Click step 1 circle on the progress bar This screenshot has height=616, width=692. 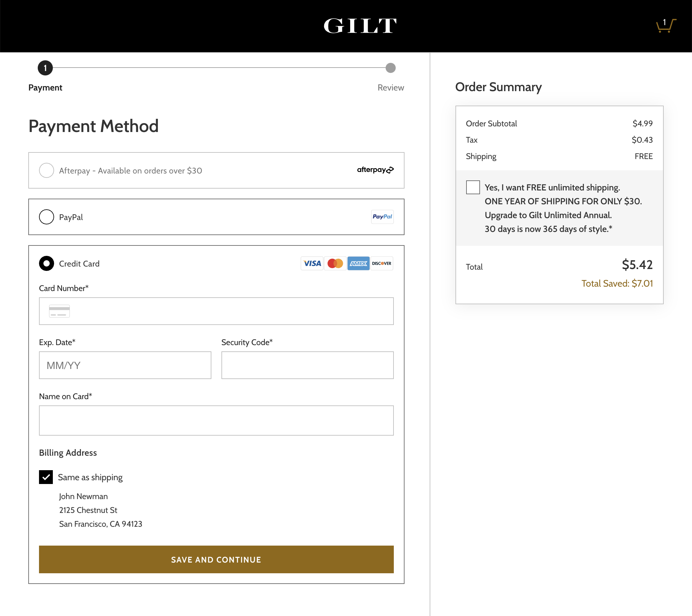click(45, 68)
